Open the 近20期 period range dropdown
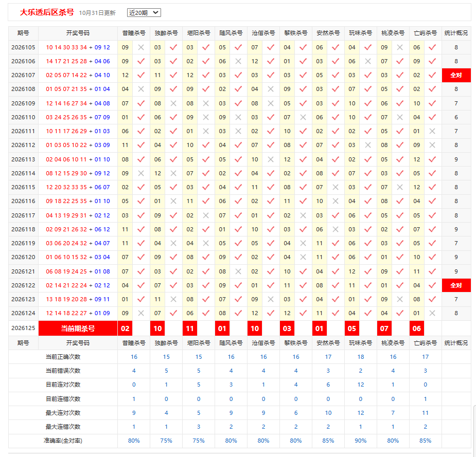 pyautogui.click(x=144, y=13)
